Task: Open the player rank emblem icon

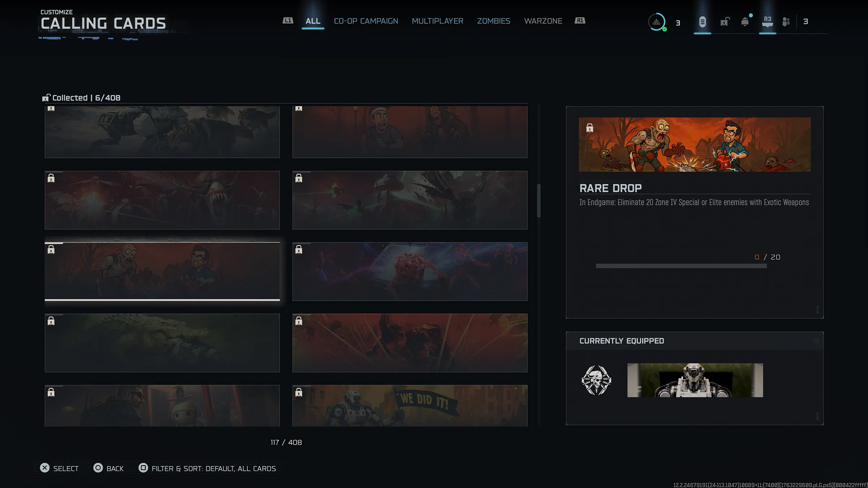Action: point(656,22)
